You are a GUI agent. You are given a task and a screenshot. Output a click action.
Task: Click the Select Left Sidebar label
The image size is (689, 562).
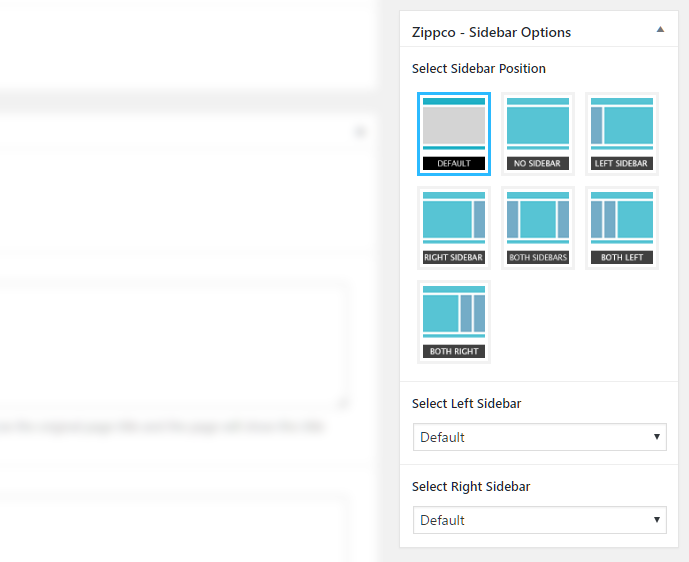click(466, 403)
